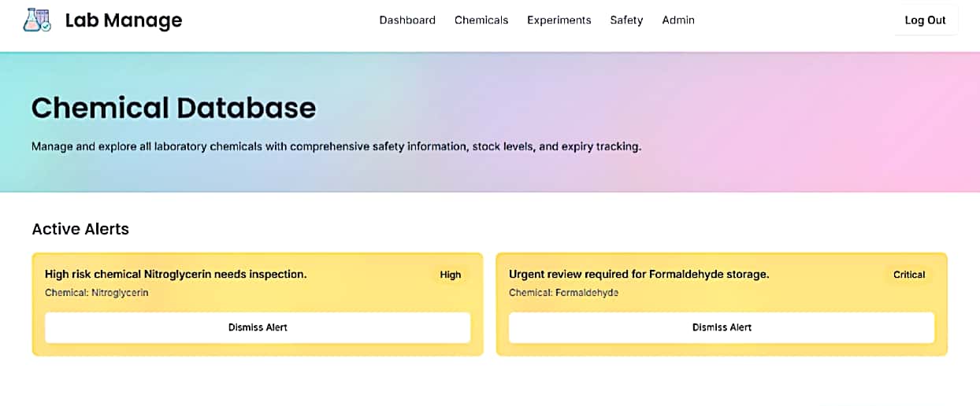Open the Admin menu item
The height and width of the screenshot is (406, 980).
point(677,20)
